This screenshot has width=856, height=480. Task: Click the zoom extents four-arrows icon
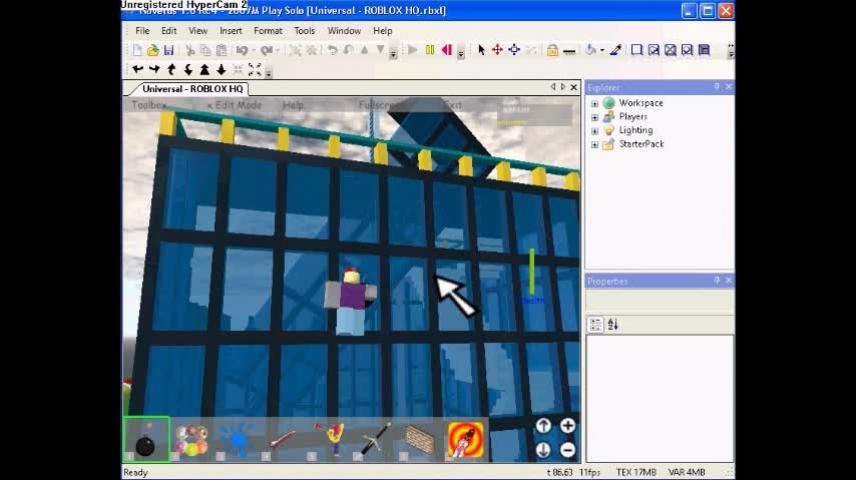pos(254,69)
